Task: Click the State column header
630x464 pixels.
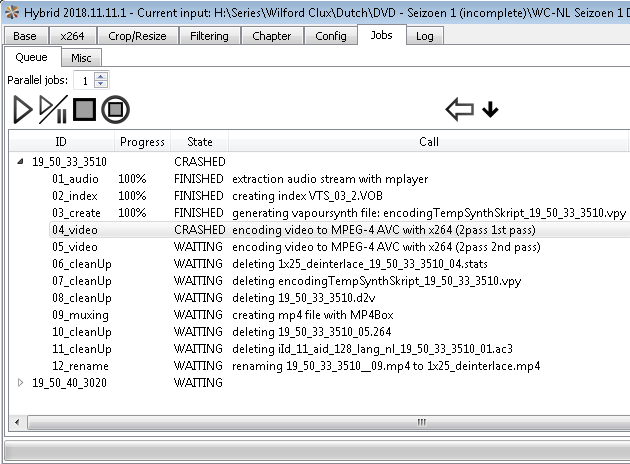Action: pos(199,142)
